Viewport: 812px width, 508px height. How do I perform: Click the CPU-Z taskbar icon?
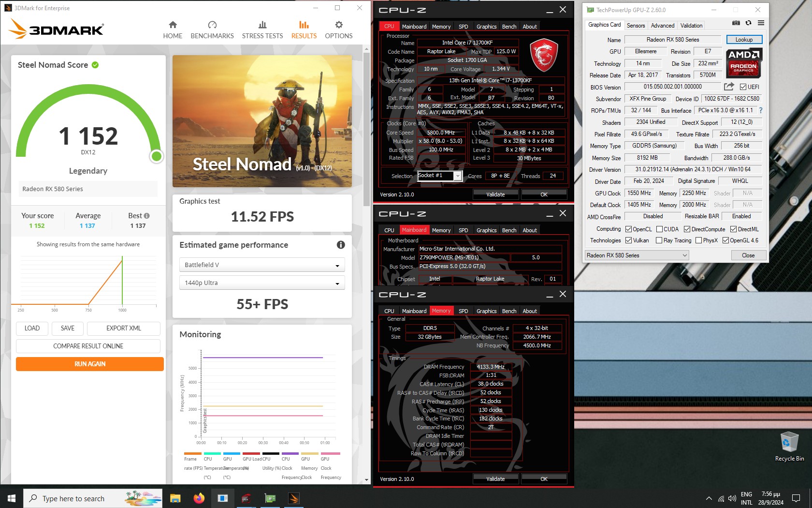246,498
